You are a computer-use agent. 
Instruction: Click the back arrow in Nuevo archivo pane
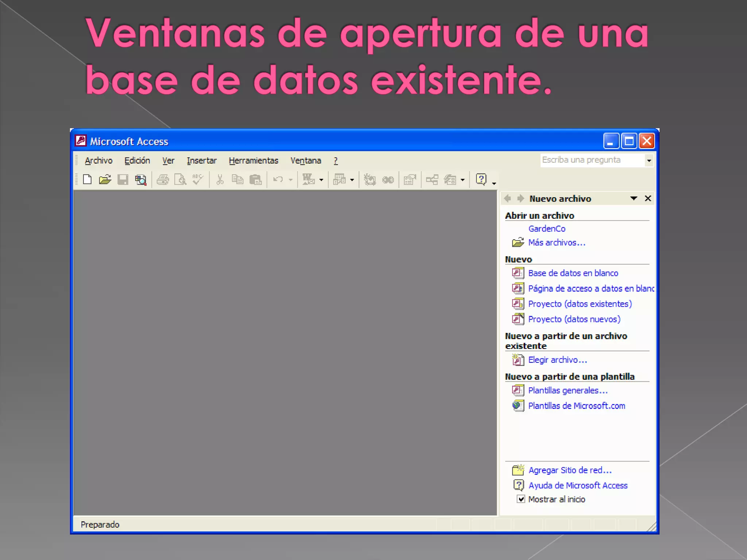508,198
